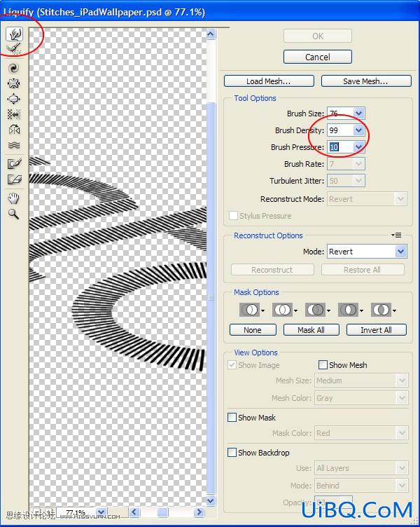Screen dimensions: 420x527
Task: Enable the Show Backdrop checkbox
Action: tap(232, 453)
